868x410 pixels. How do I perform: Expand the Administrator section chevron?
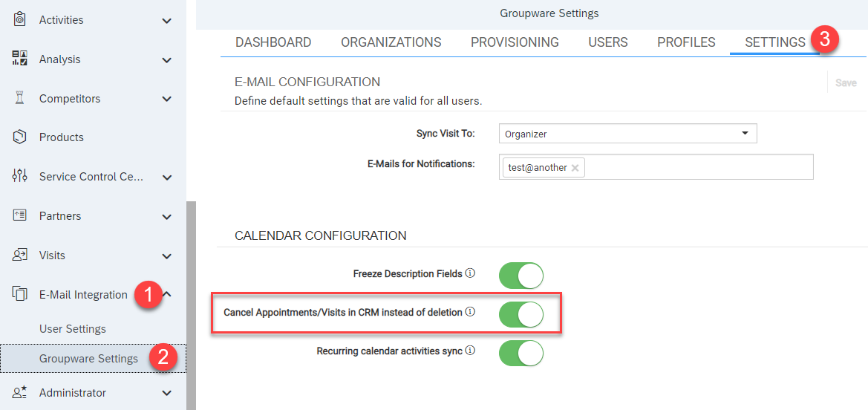pyautogui.click(x=166, y=393)
